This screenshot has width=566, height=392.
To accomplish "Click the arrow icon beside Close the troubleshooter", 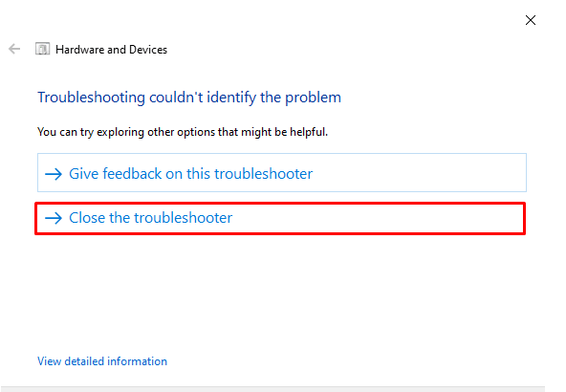I will click(54, 218).
